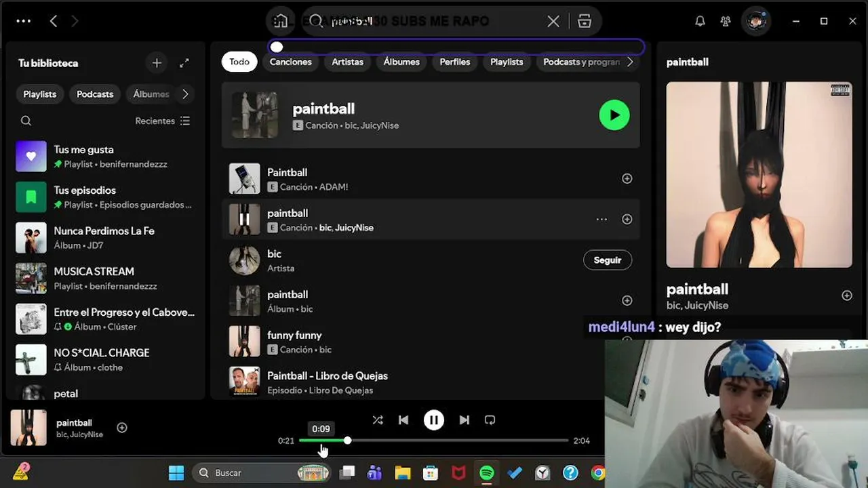Pause the playing paintball row thumbnail

(245, 219)
